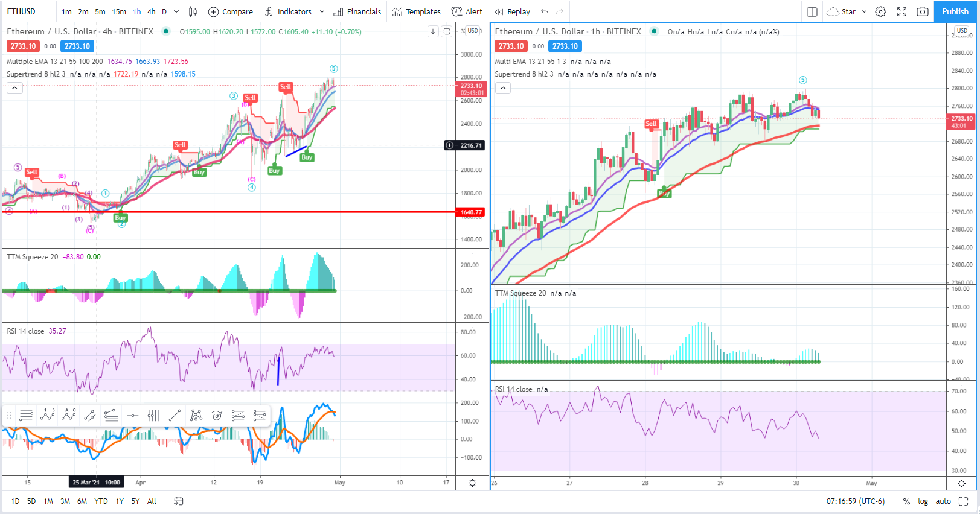Expand the favorite indicators dropdown arrow
The image size is (980, 514).
pyautogui.click(x=322, y=11)
